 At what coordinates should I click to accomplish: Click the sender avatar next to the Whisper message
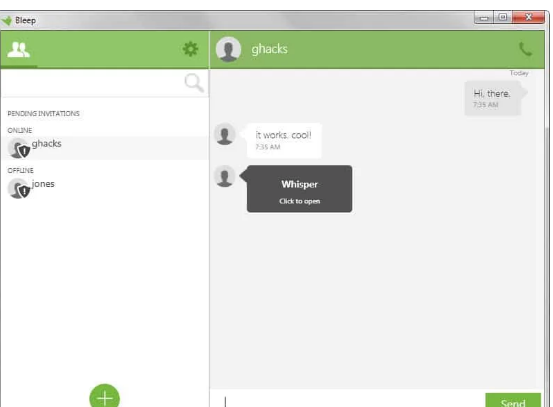(225, 176)
